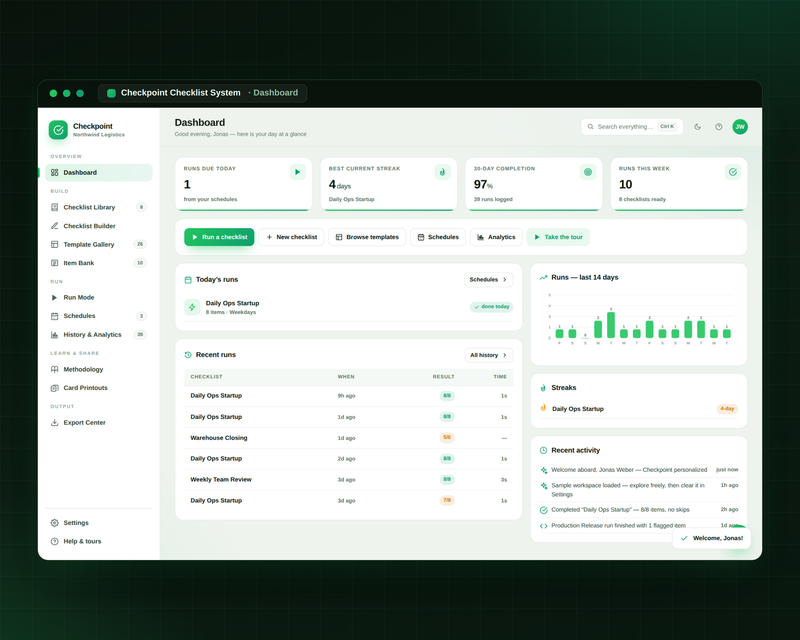Click Sample workspace loaded activity entry
This screenshot has height=640, width=800.
(x=639, y=490)
